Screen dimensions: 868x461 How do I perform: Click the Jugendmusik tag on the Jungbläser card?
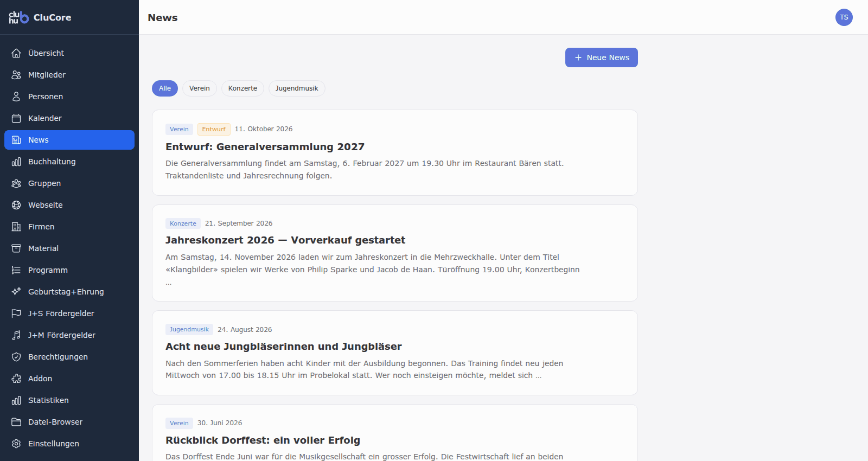189,329
